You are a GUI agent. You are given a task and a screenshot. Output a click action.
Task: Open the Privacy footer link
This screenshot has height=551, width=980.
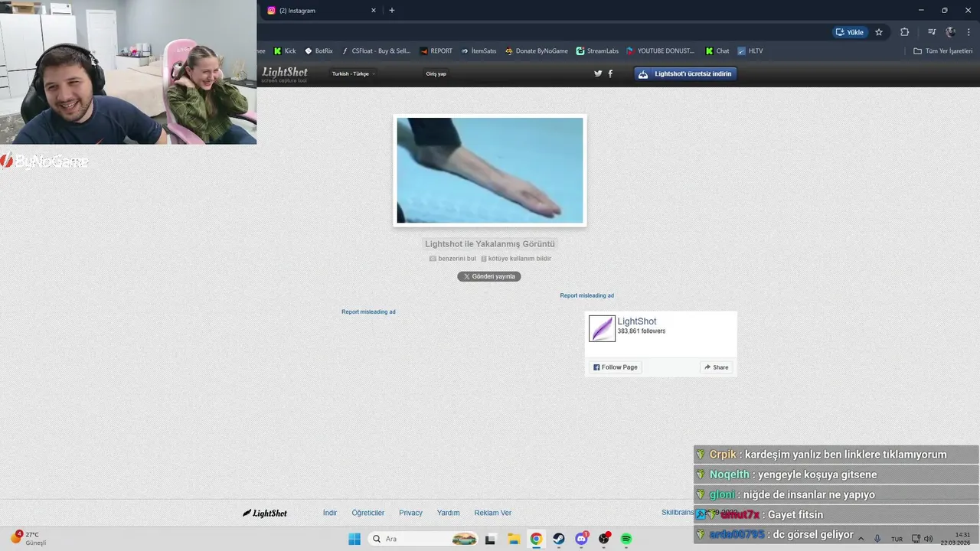(410, 513)
